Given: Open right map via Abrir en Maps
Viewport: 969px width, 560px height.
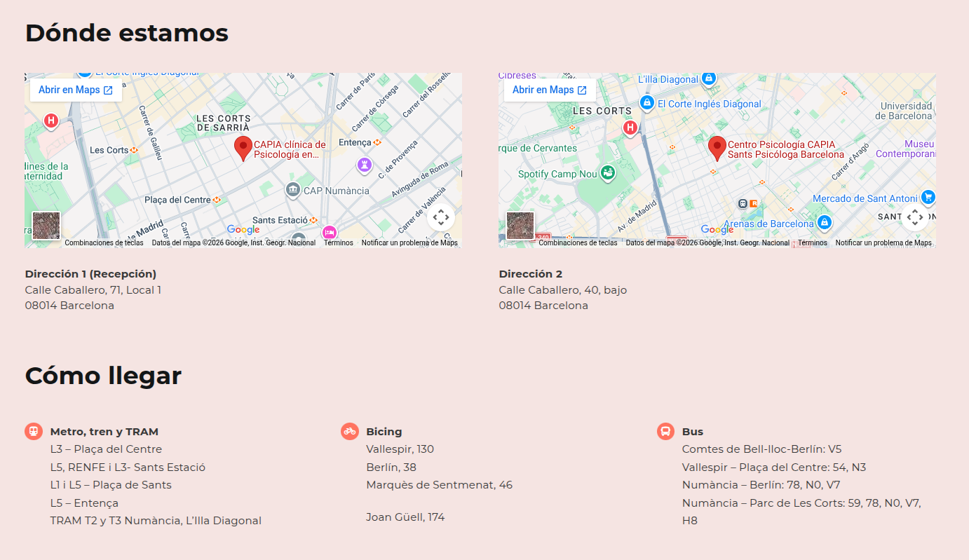Looking at the screenshot, I should point(550,90).
